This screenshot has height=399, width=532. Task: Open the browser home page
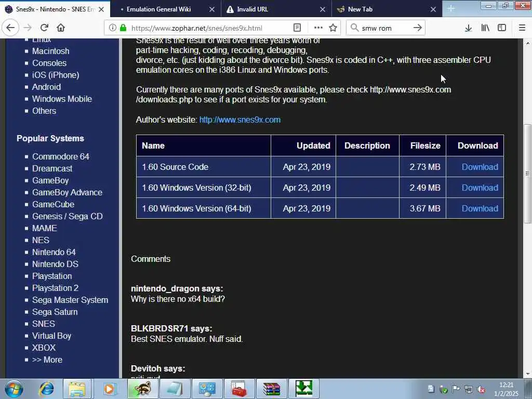[61, 28]
